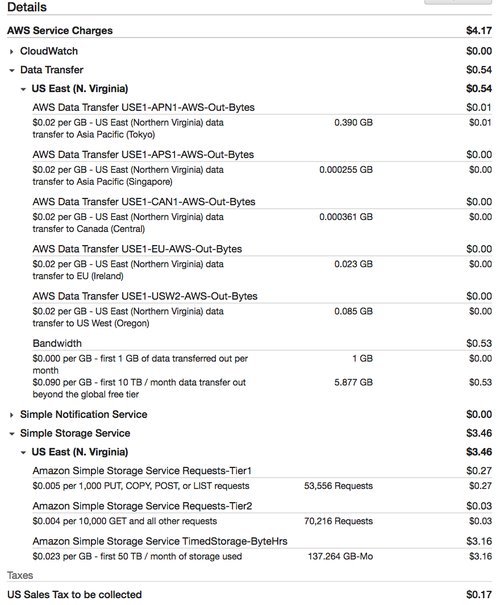Expand Simple Notification Service charges
The image size is (500, 605).
click(12, 415)
